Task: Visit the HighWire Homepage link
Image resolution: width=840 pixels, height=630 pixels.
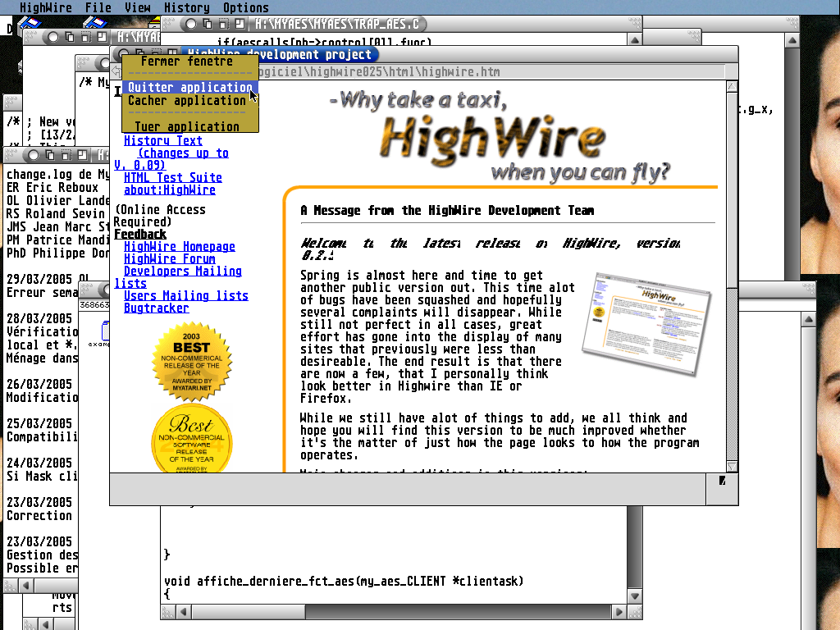Action: click(180, 246)
